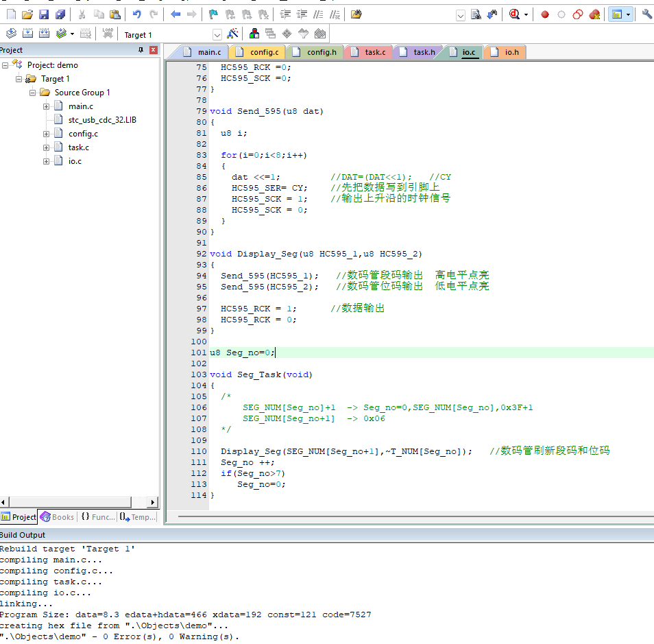Create a new file from the toolbar
This screenshot has width=654, height=644.
tap(11, 14)
